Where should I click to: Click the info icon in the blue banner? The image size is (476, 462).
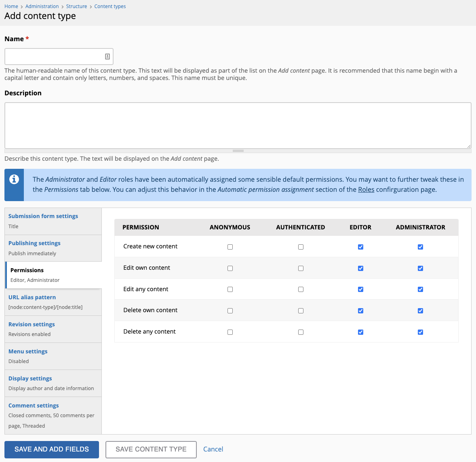coord(14,179)
